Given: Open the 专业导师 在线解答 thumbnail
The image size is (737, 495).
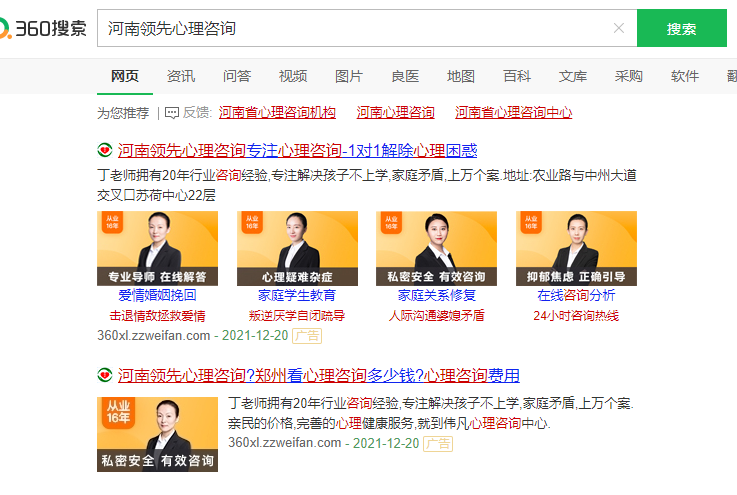Looking at the screenshot, I should pyautogui.click(x=157, y=248).
